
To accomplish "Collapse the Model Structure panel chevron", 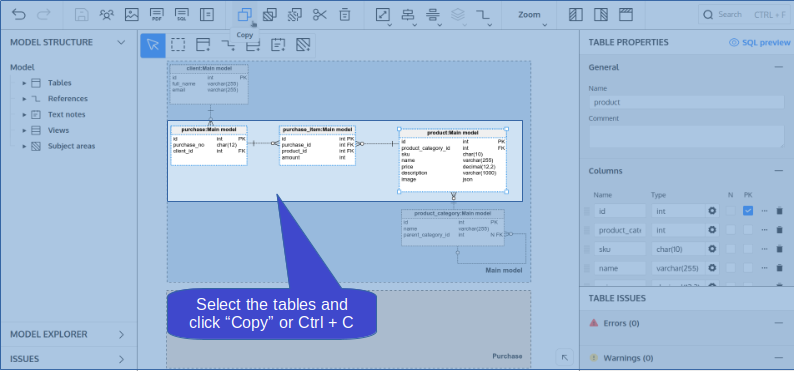I will point(121,43).
